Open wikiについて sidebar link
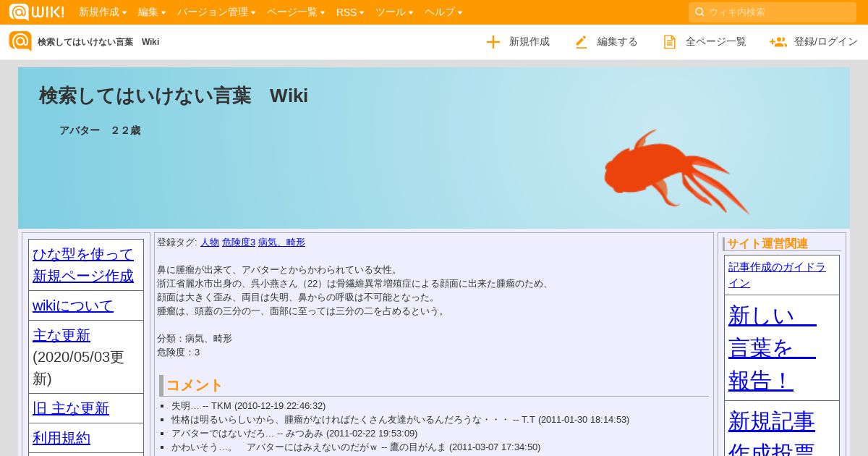This screenshot has height=456, width=868. point(73,305)
